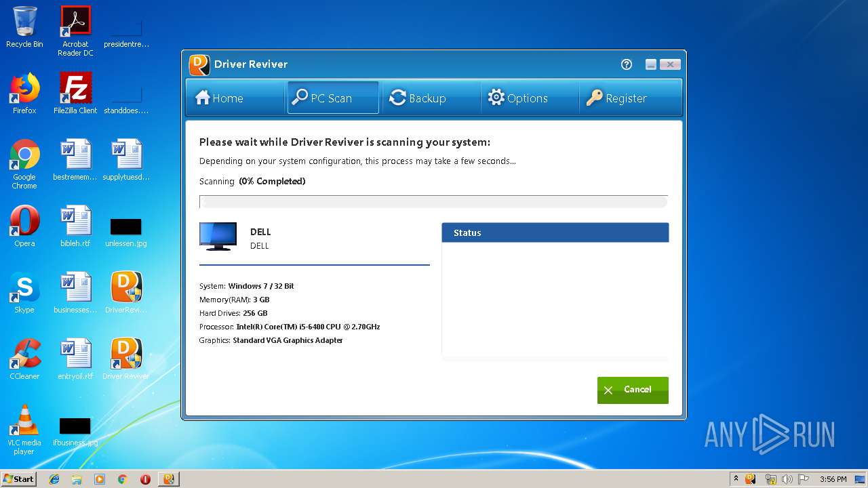
Task: Click the Hard Drives 256 GB text
Action: (233, 313)
